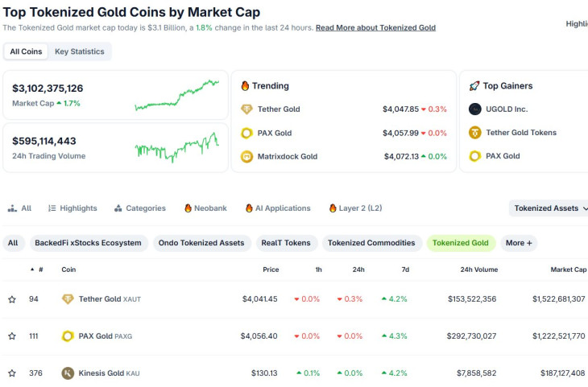Sort by the Market Cap column header
Screen dimensions: 588x387
[x=568, y=270]
